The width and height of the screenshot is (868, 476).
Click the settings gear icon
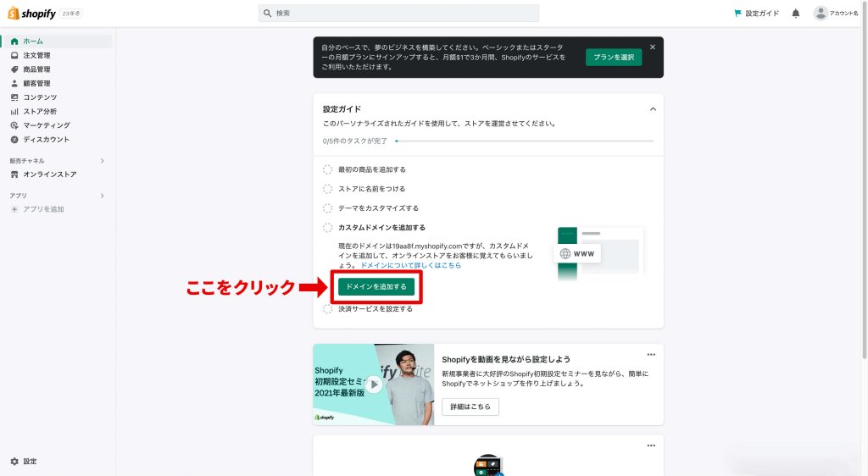(14, 461)
